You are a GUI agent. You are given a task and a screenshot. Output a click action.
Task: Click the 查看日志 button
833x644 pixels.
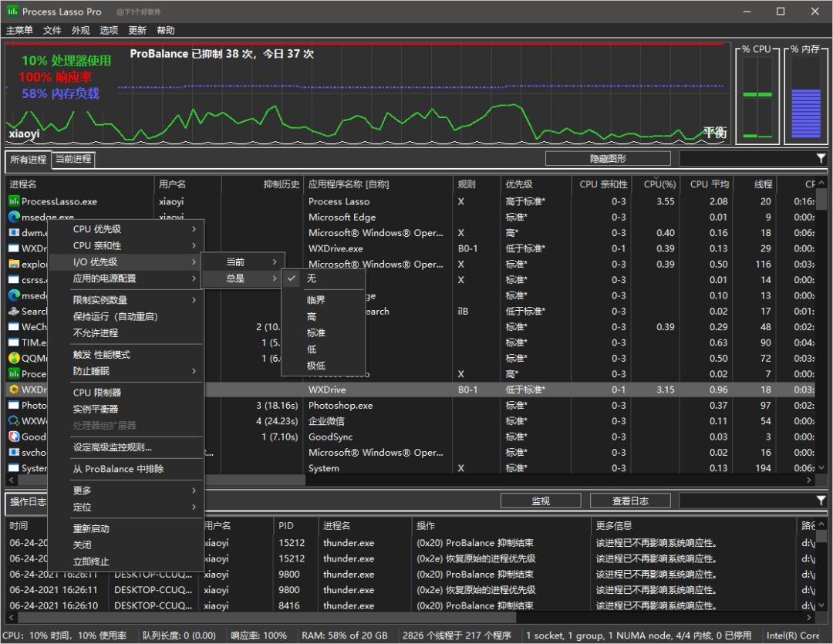[630, 501]
